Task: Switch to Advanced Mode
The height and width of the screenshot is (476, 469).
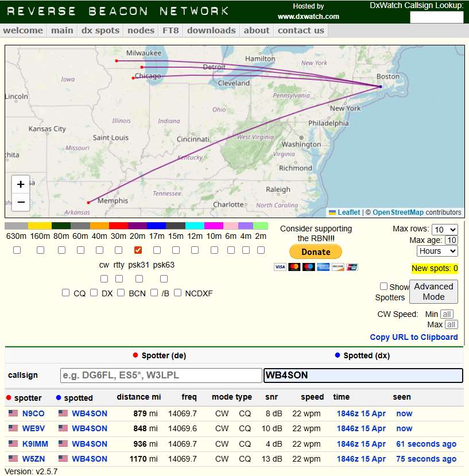Action: click(433, 292)
